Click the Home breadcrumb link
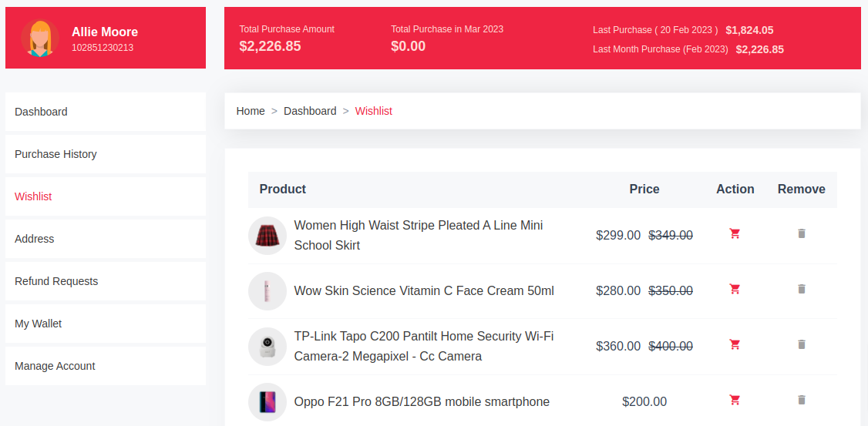 click(251, 111)
